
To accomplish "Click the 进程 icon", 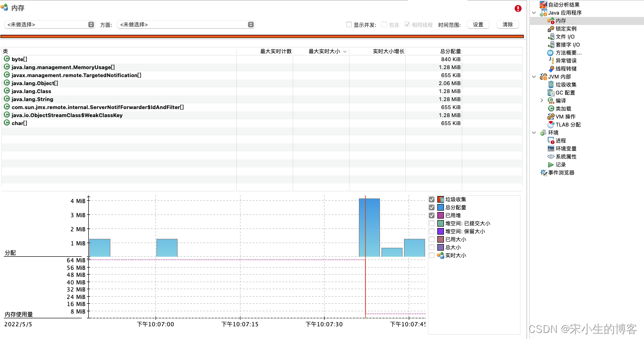I will click(x=551, y=141).
